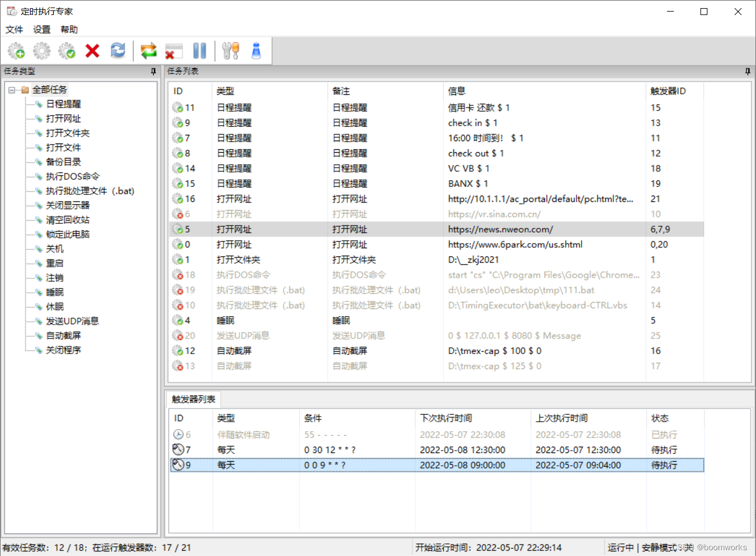
Task: Sort the task list by ID column header
Action: [x=190, y=91]
